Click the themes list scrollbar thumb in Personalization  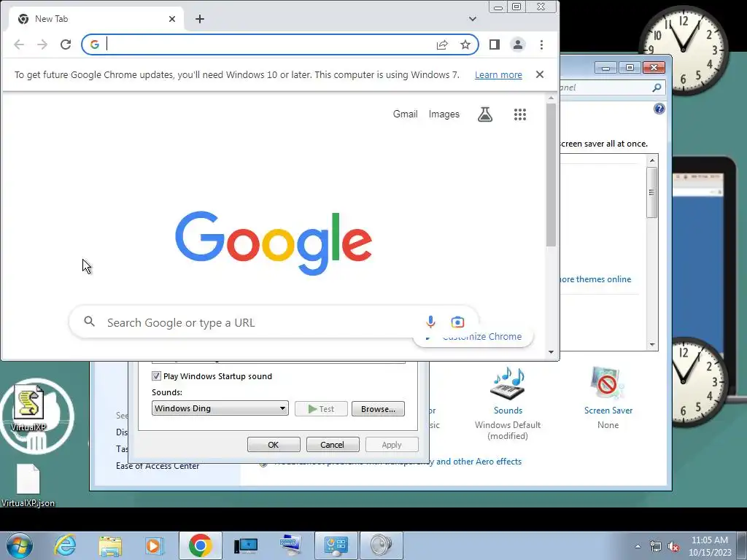coord(652,192)
